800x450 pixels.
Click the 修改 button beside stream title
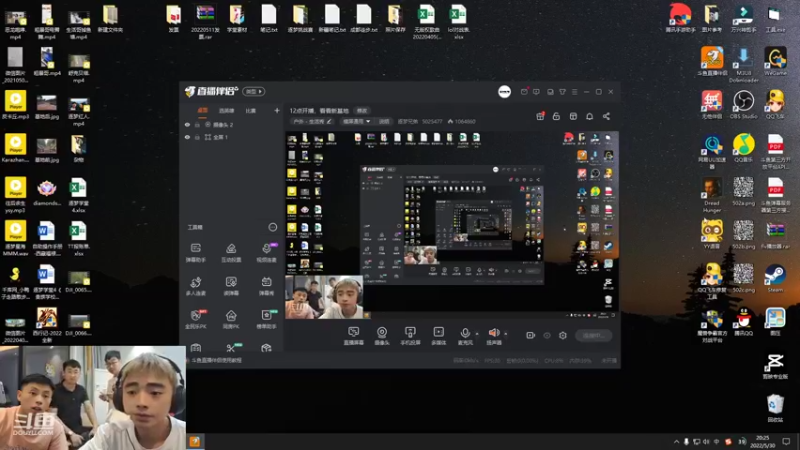point(362,111)
